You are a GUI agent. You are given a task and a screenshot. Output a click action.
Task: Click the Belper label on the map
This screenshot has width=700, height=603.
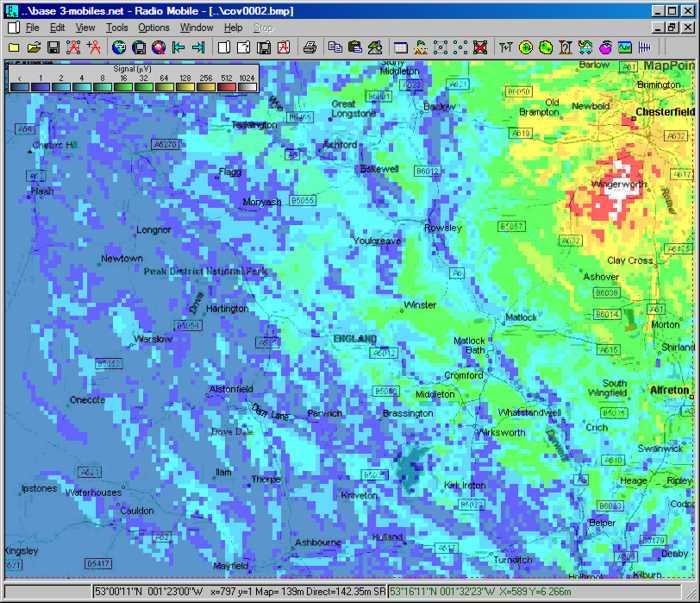pyautogui.click(x=602, y=523)
